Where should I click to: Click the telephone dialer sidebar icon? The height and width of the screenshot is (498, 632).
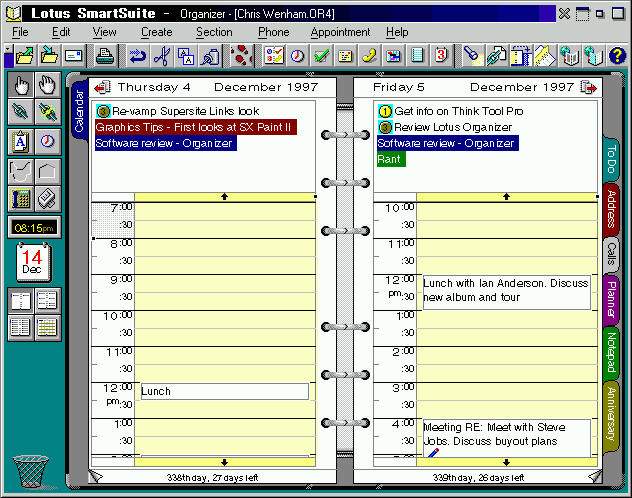(21, 199)
